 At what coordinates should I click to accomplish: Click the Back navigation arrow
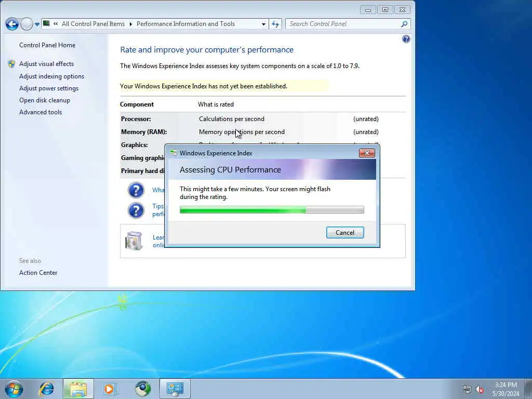click(x=12, y=24)
